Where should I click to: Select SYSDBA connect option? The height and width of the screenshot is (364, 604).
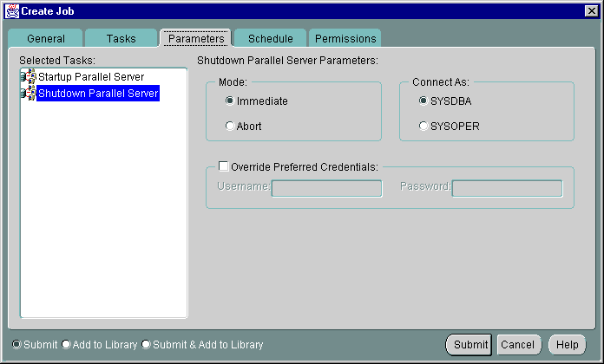[x=423, y=101]
